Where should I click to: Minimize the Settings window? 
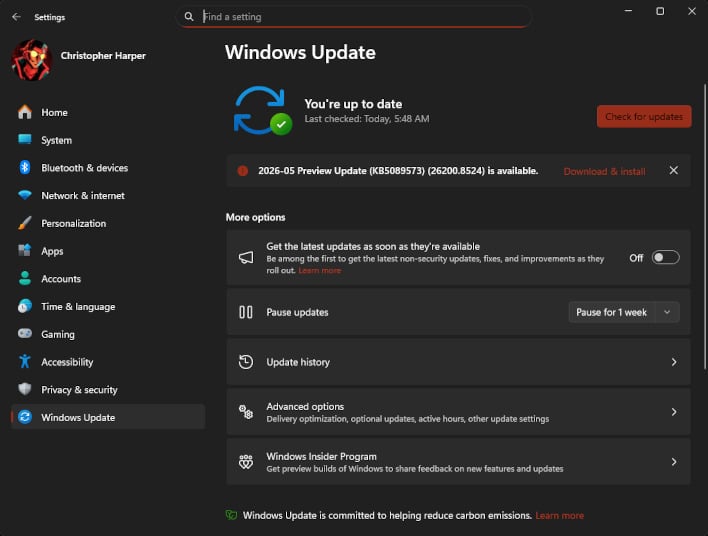[628, 11]
